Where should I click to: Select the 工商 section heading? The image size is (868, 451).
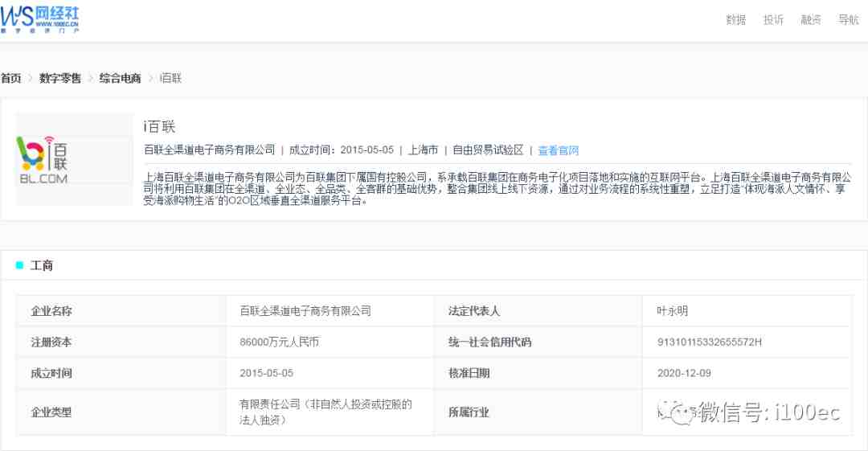pyautogui.click(x=42, y=265)
